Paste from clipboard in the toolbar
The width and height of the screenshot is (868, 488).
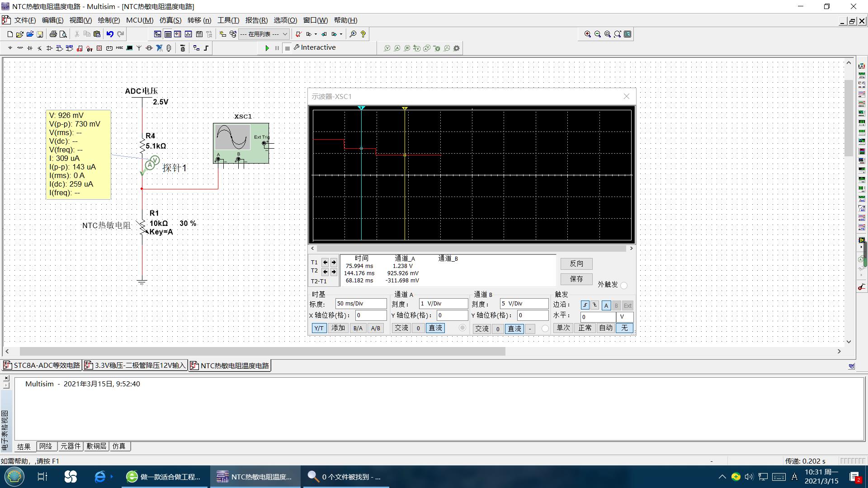click(x=97, y=34)
